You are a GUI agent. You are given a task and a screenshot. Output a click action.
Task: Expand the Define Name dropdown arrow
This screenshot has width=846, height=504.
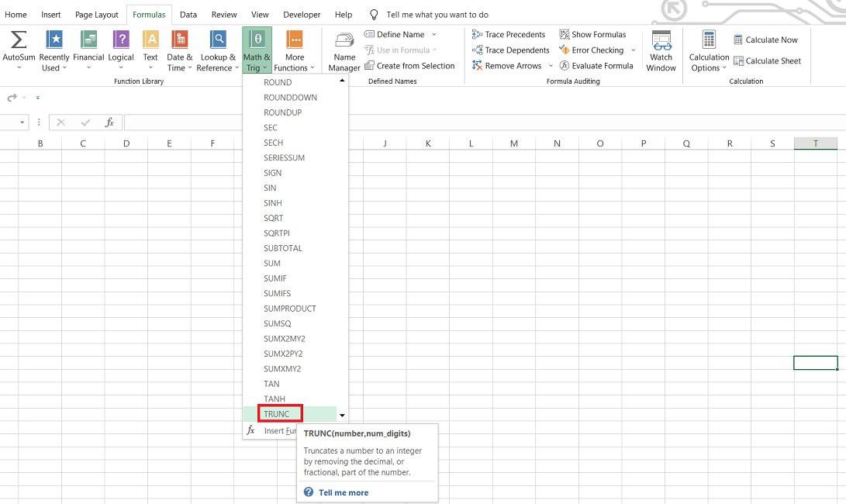tap(433, 34)
